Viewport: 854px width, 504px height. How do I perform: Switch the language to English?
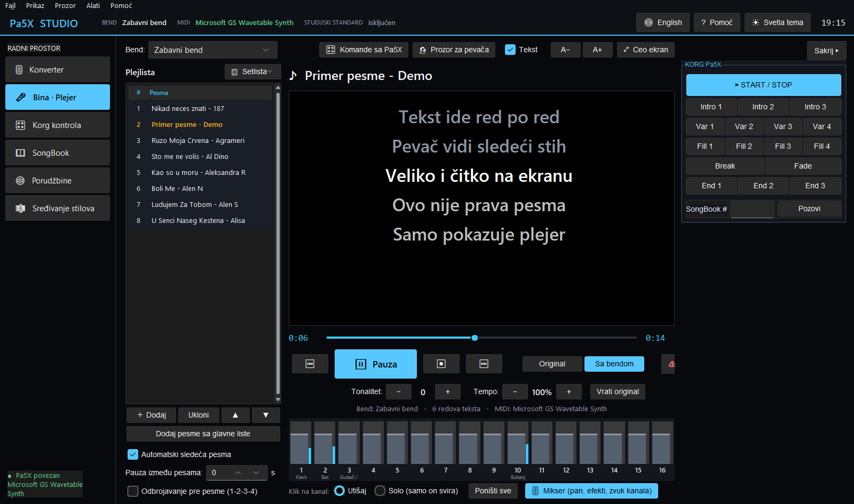[x=663, y=22]
